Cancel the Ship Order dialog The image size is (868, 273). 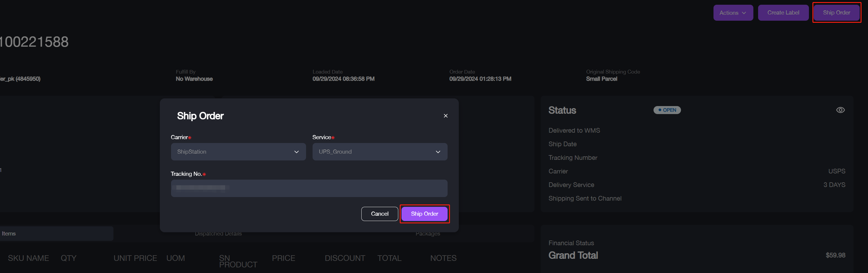[x=379, y=214]
